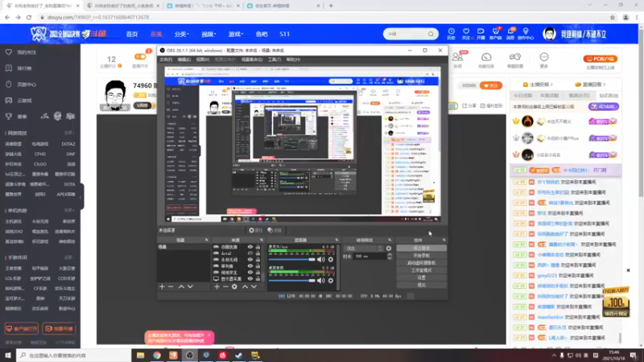Move source down in OBS sources panel
The image size is (644, 362).
point(254,286)
